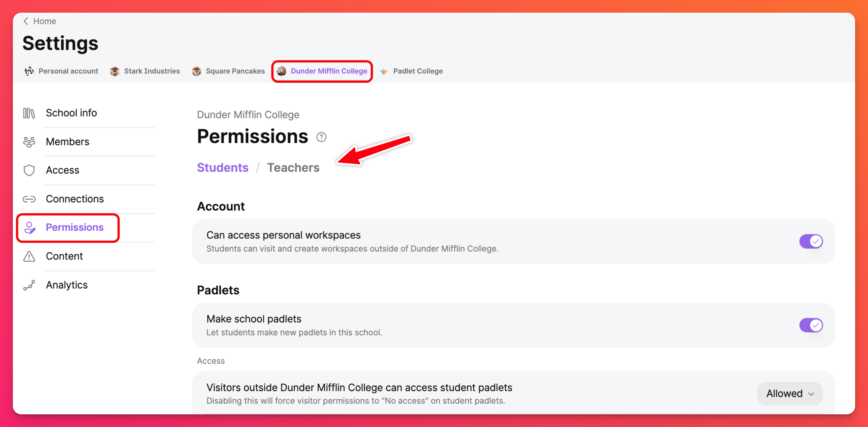Image resolution: width=868 pixels, height=427 pixels.
Task: Select the Students permissions tab
Action: [x=222, y=168]
